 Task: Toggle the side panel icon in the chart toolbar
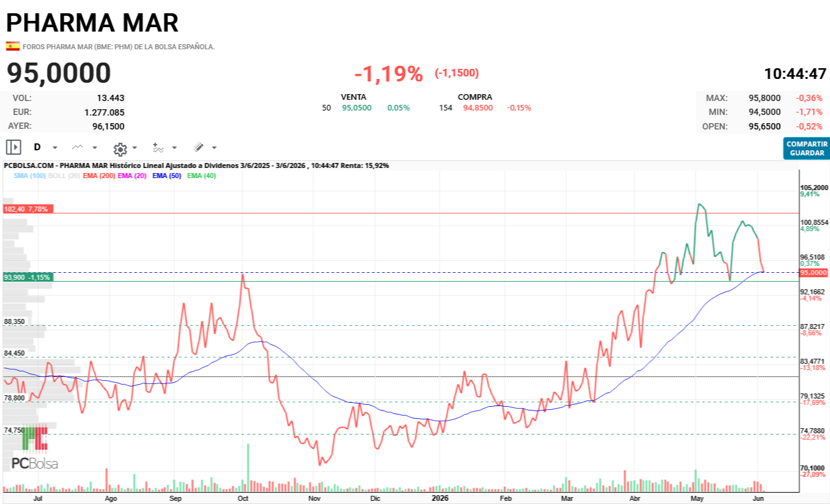[13, 147]
